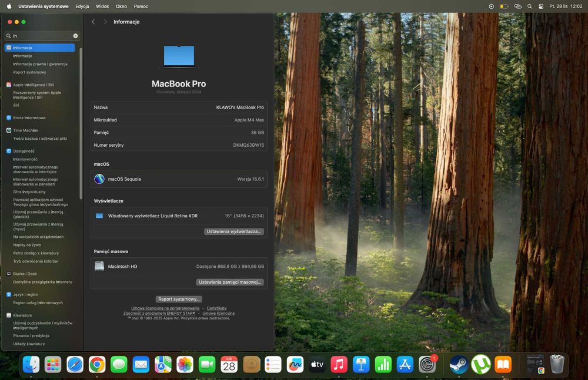Open Keynote from the Dock
The height and width of the screenshot is (380, 588).
click(361, 364)
